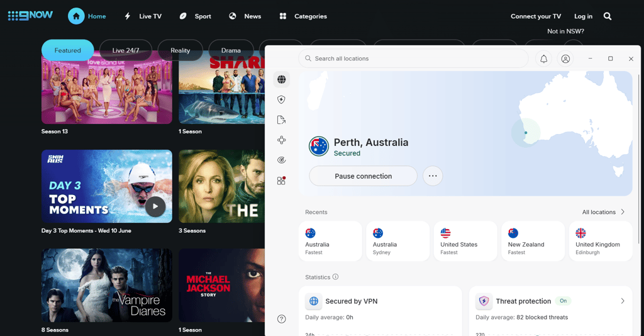Open the Secured by VPN statistics card
Image resolution: width=644 pixels, height=336 pixels.
pos(380,311)
